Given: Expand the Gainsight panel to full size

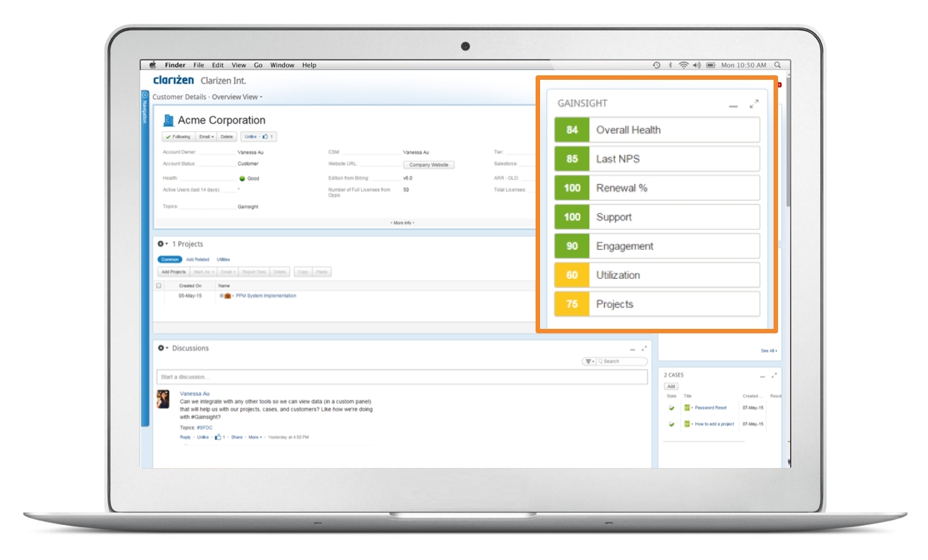Looking at the screenshot, I should pyautogui.click(x=754, y=104).
